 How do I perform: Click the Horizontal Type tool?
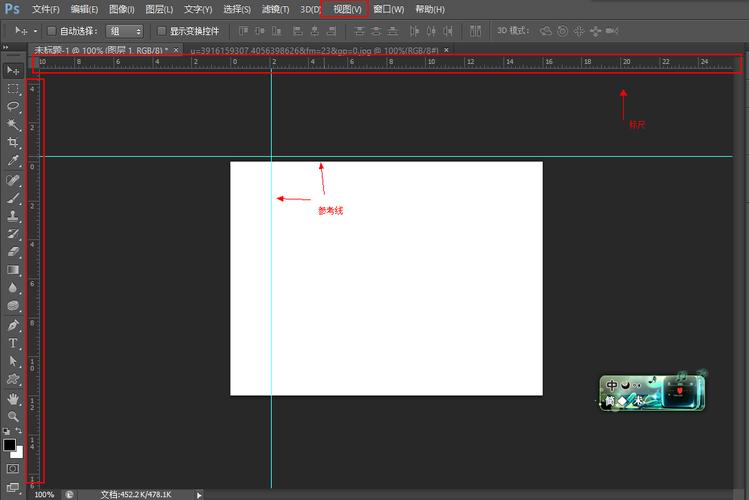click(x=13, y=343)
